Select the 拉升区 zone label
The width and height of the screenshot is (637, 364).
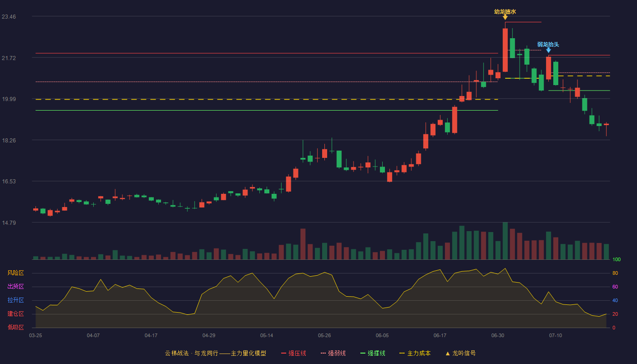[x=15, y=300]
